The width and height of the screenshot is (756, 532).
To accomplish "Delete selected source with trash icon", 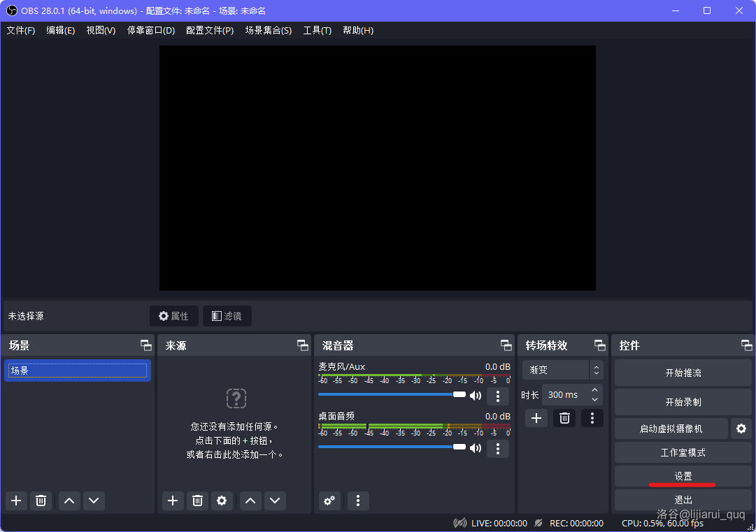I will click(x=198, y=501).
